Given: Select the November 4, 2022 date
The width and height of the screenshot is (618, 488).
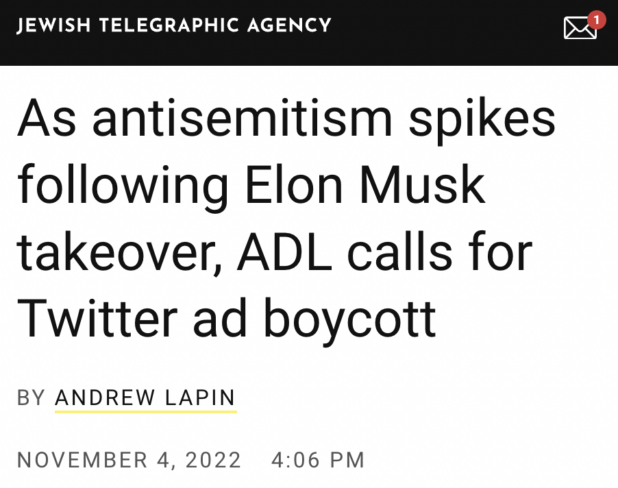Looking at the screenshot, I should 130,461.
